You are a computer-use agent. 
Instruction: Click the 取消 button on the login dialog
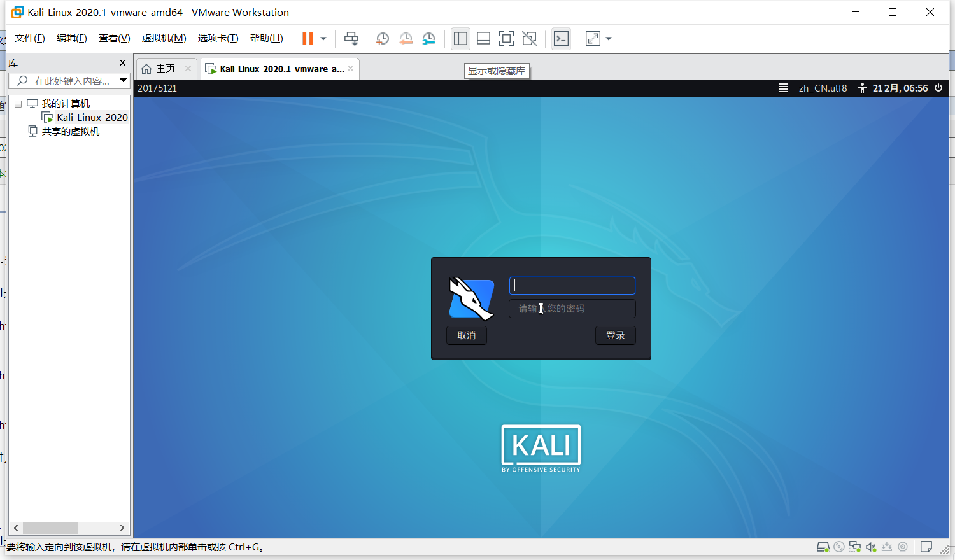467,335
